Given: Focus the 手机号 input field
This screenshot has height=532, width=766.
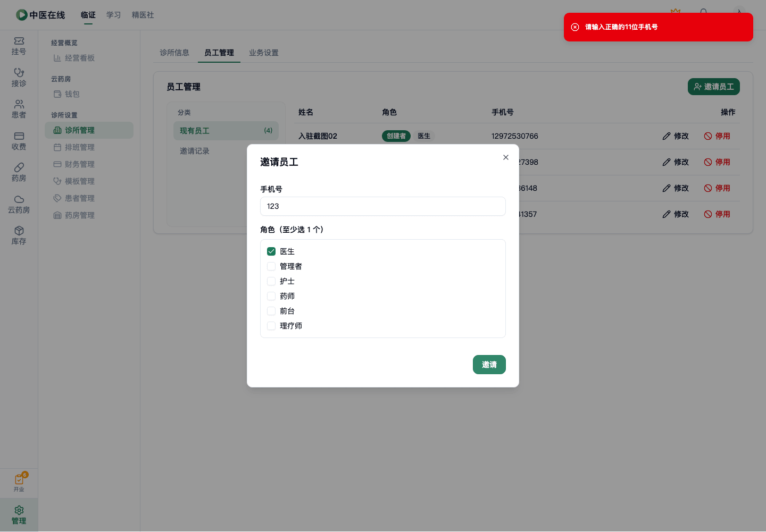Looking at the screenshot, I should click(383, 206).
